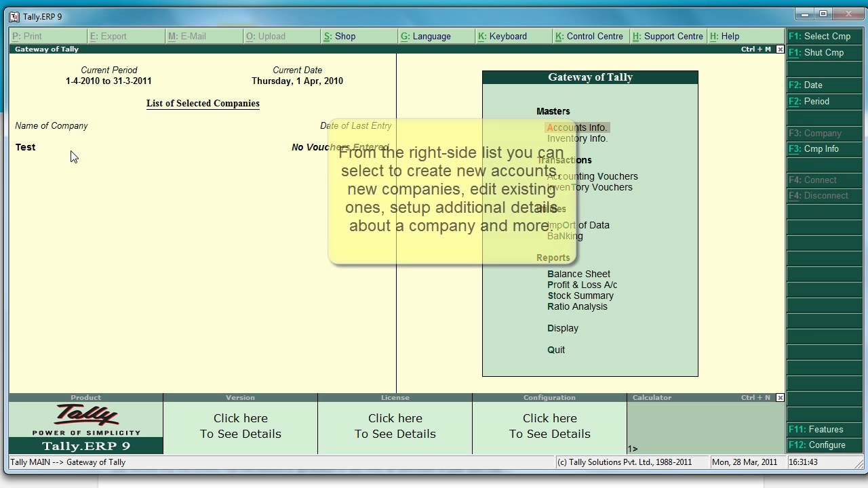
Task: Click F1: Select Cmp button
Action: [825, 37]
